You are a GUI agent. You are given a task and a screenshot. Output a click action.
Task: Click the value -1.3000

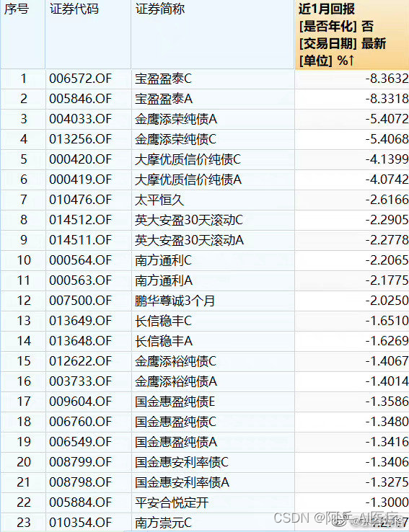387,502
